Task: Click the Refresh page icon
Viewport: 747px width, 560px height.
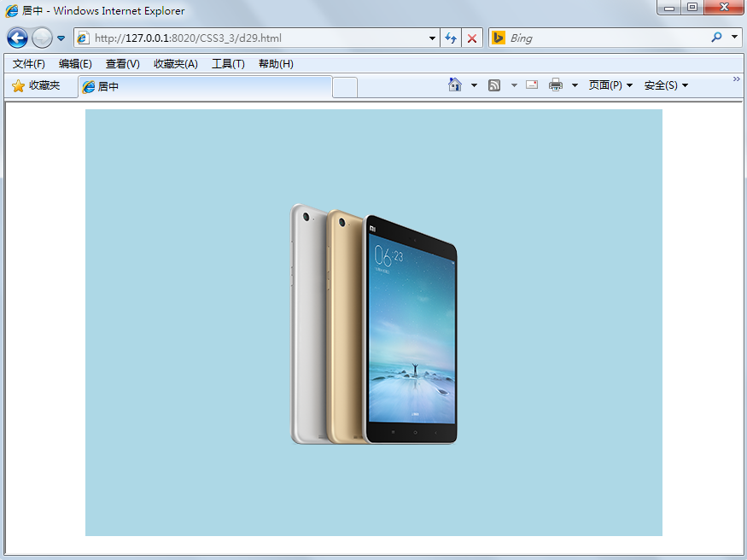Action: pyautogui.click(x=451, y=38)
